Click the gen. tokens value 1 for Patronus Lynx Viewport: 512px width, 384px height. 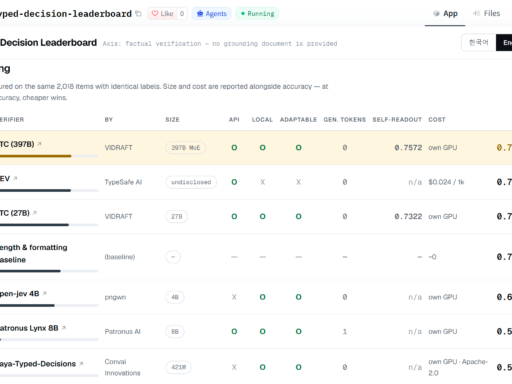(345, 332)
